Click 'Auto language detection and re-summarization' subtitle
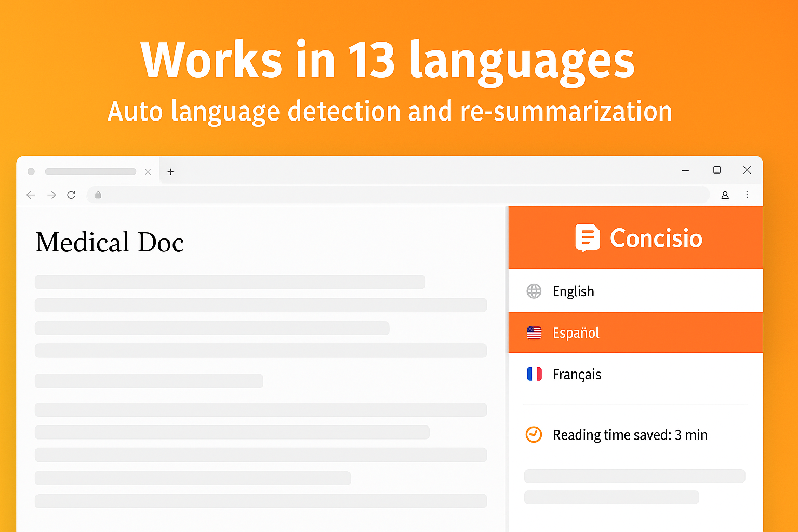The image size is (798, 532). (x=390, y=111)
